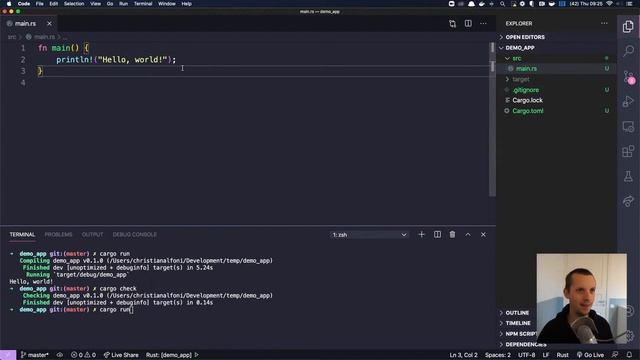Open Source Control view with pink badge

pos(628,77)
